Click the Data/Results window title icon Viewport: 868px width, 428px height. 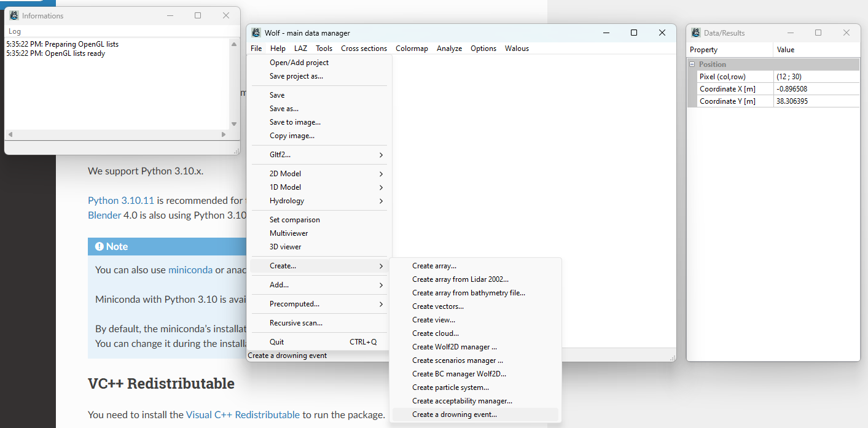696,33
